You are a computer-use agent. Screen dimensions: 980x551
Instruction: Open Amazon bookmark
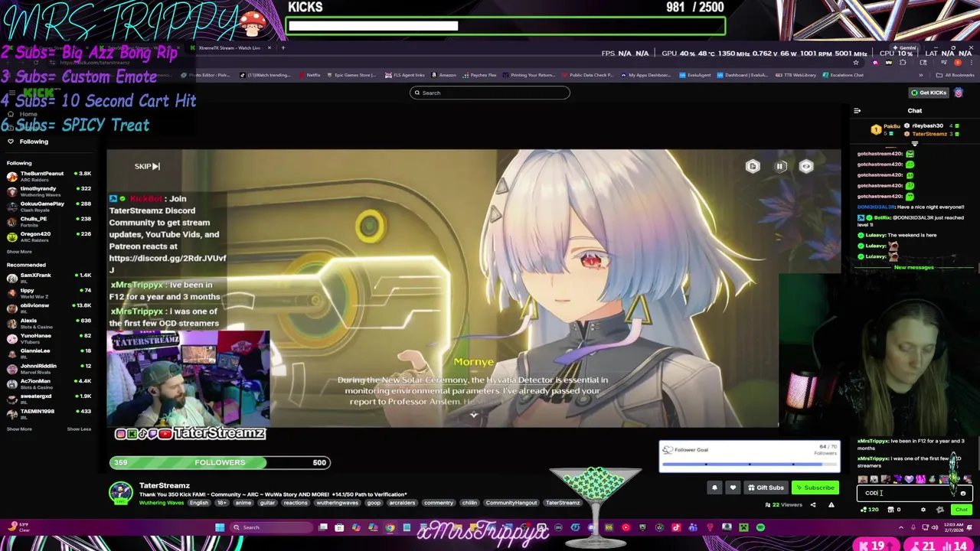tap(444, 75)
